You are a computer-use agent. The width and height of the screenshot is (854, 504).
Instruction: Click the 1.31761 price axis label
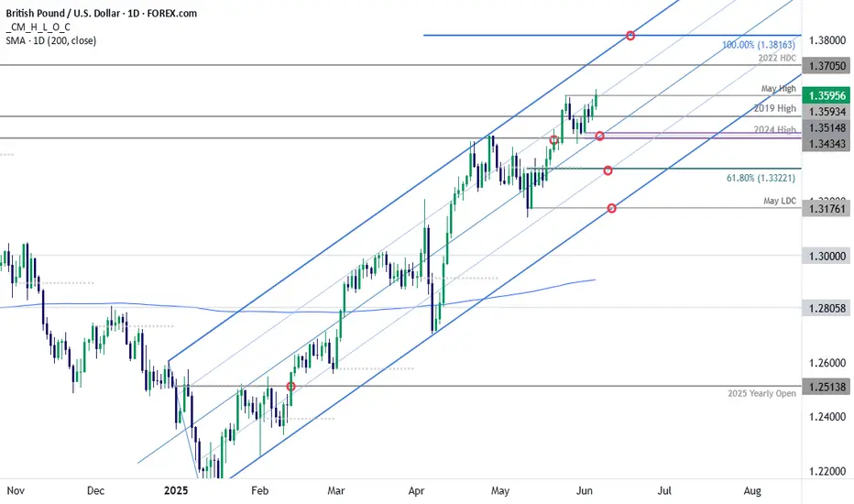(x=827, y=209)
